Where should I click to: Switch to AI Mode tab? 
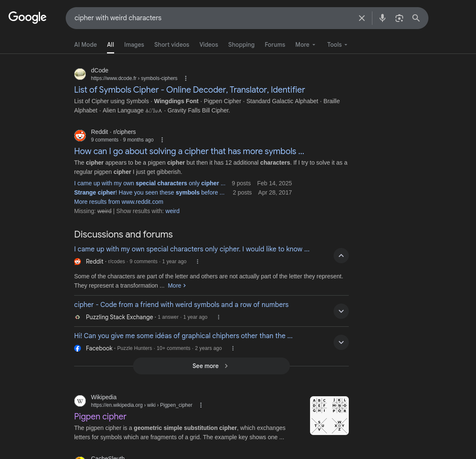[86, 45]
